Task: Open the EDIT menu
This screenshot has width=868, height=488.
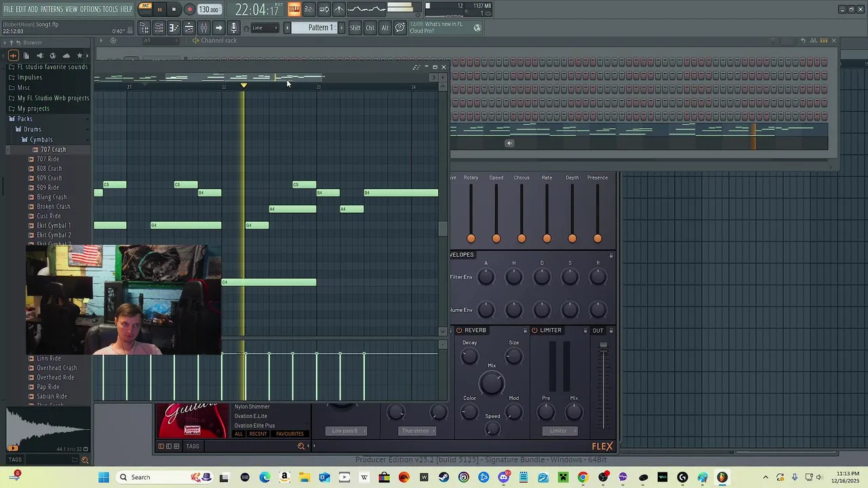Action: tap(21, 9)
